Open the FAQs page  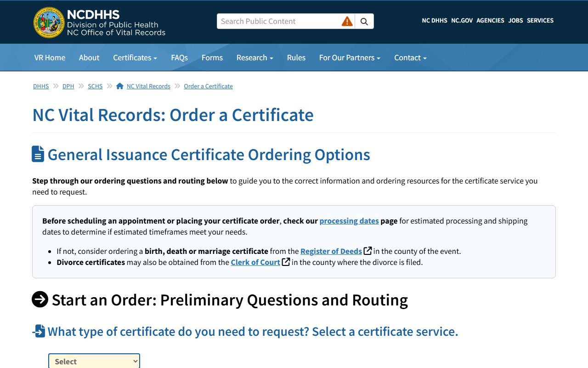179,57
